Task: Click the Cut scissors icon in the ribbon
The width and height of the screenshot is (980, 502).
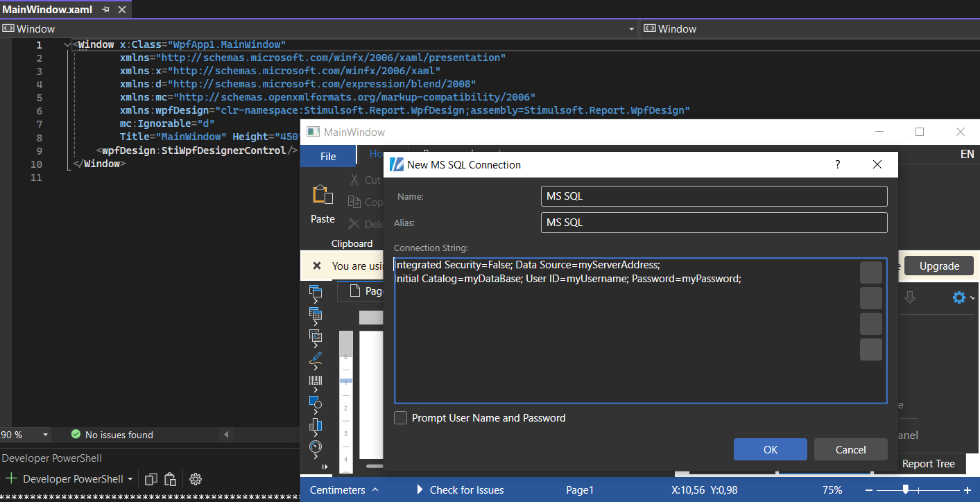Action: tap(354, 180)
